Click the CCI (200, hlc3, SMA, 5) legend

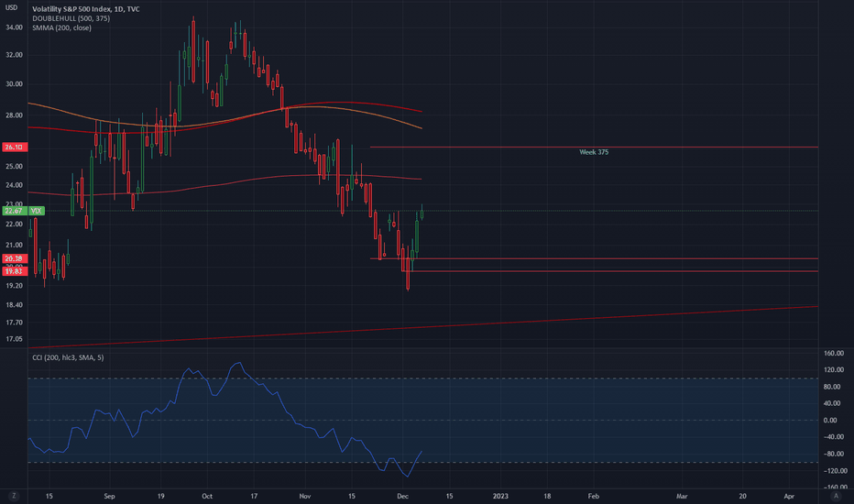coord(68,357)
